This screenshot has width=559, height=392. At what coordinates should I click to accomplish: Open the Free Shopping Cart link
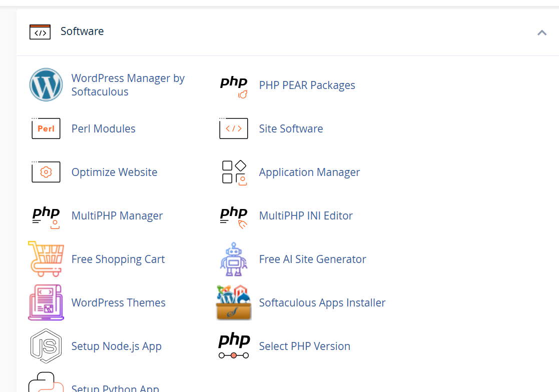click(118, 259)
